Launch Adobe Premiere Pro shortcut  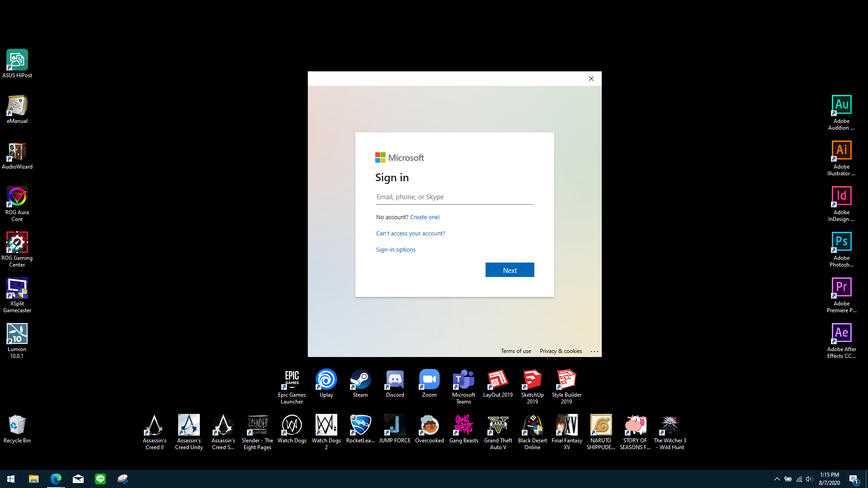[841, 295]
